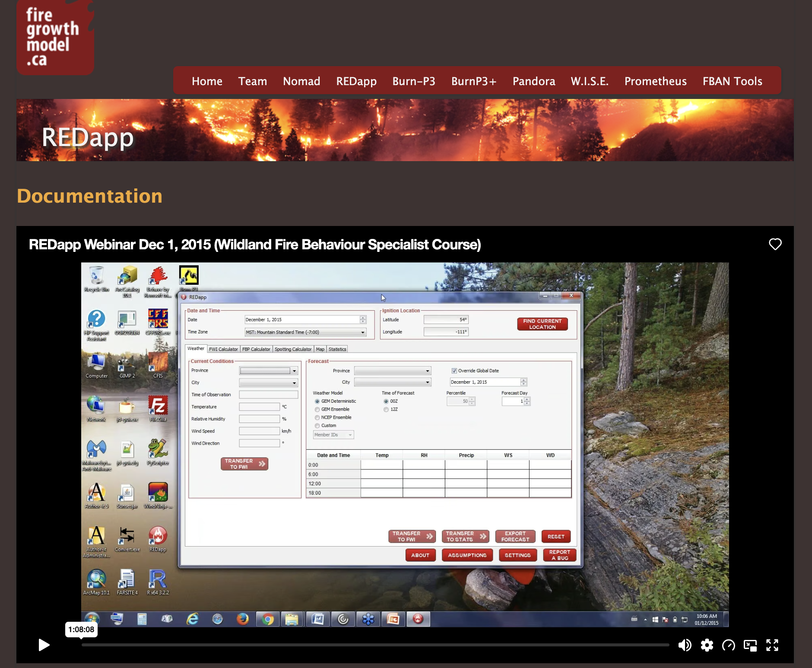Viewport: 812px width, 668px height.
Task: Open the Time Zone dropdown
Action: point(305,332)
